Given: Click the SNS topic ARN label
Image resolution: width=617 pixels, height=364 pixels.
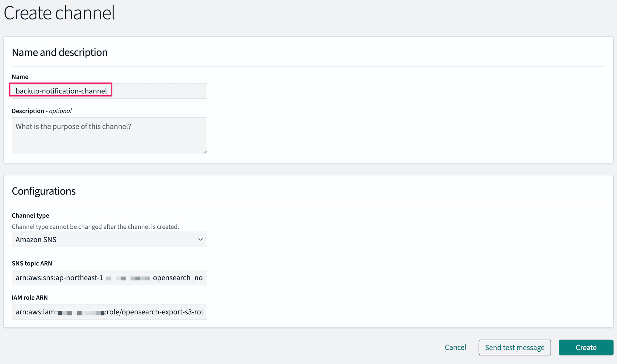Looking at the screenshot, I should 32,264.
